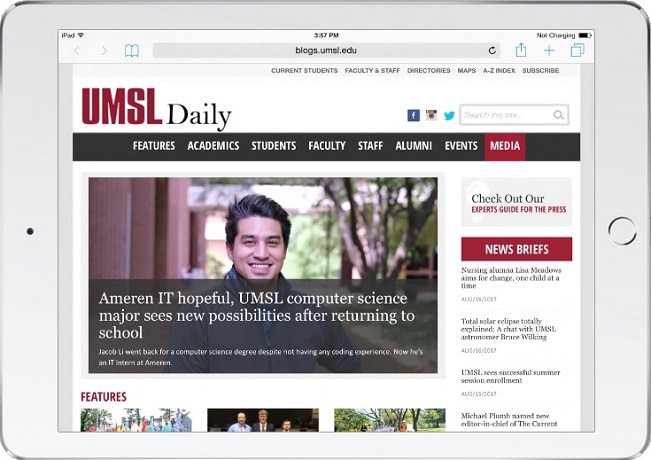Open the A-Z Index link
651x460 pixels.
click(499, 71)
